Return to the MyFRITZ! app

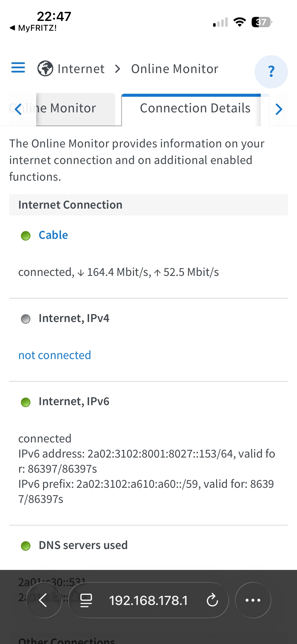[33, 28]
